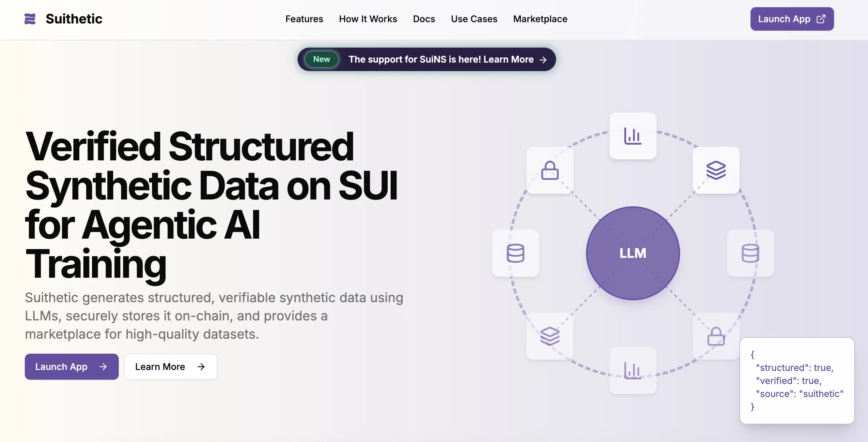Click the white Learn More button
The image size is (868, 442).
pos(170,367)
